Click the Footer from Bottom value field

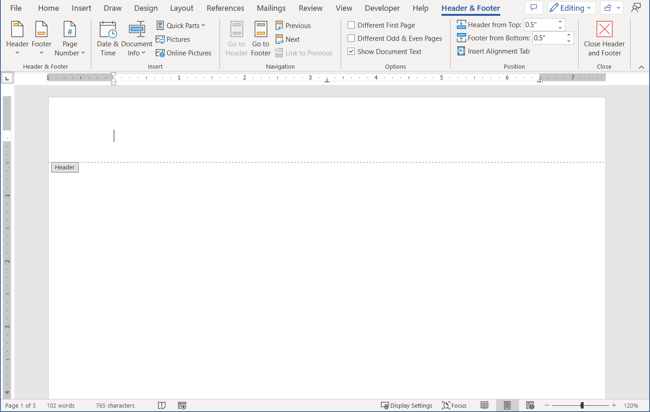point(548,38)
